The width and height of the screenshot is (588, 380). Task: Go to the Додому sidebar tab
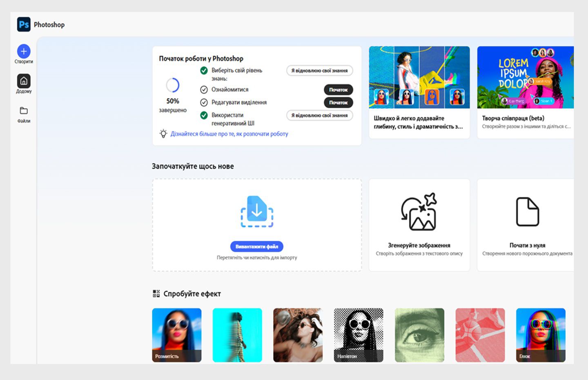coord(23,81)
